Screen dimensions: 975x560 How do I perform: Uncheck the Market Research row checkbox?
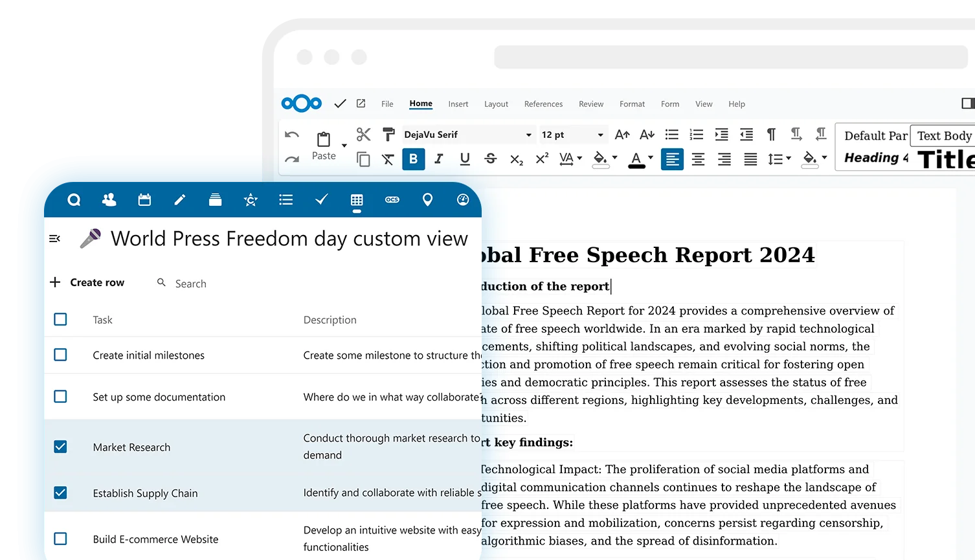[60, 447]
